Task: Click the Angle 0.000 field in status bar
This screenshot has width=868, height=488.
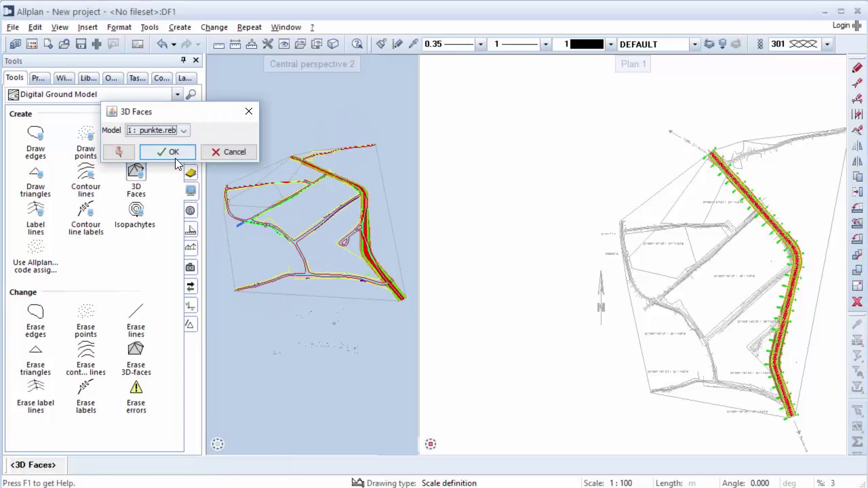Action: coord(759,483)
